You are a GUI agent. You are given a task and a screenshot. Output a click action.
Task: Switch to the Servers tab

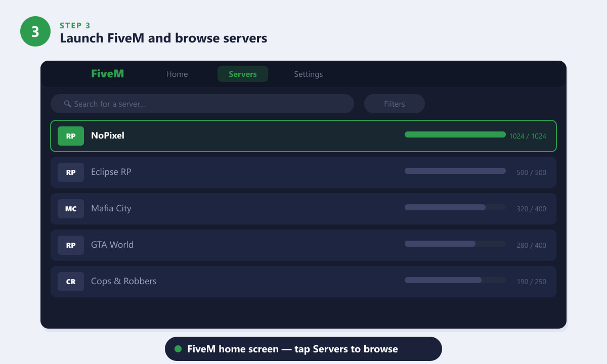243,74
